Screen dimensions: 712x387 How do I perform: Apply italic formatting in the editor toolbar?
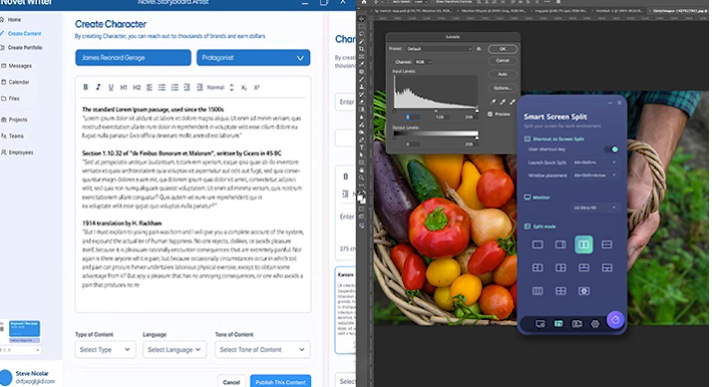98,87
